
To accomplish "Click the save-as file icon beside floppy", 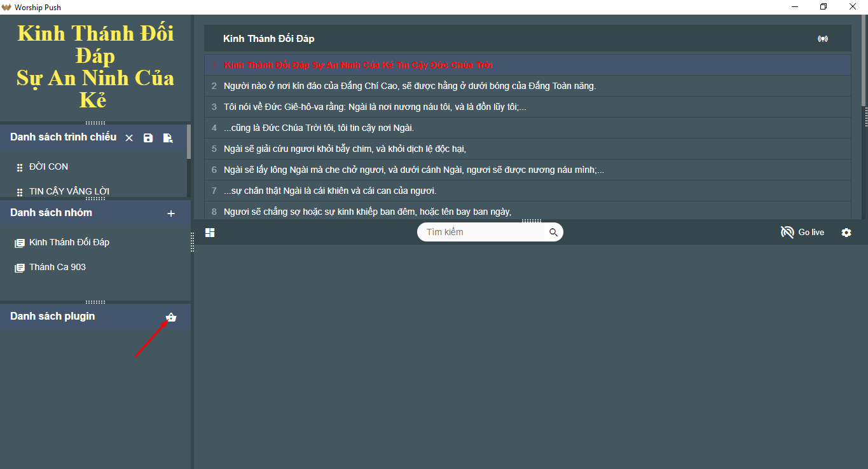I will click(168, 138).
